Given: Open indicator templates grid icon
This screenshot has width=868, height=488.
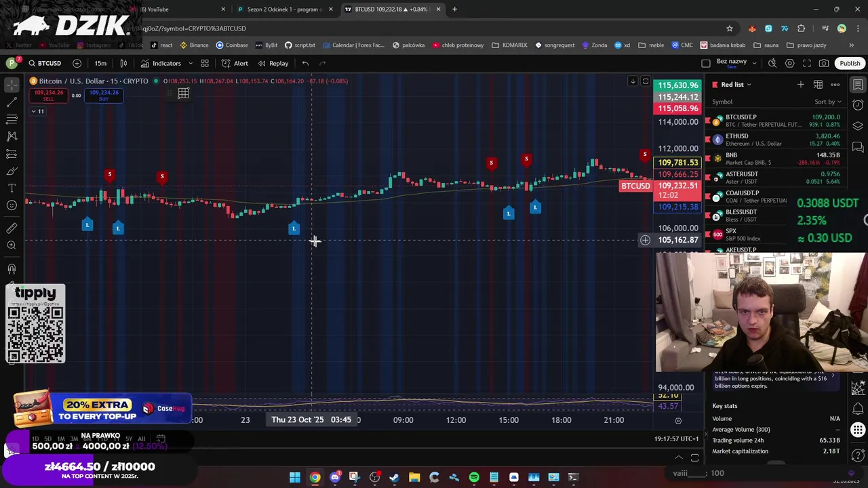Looking at the screenshot, I should tap(204, 63).
